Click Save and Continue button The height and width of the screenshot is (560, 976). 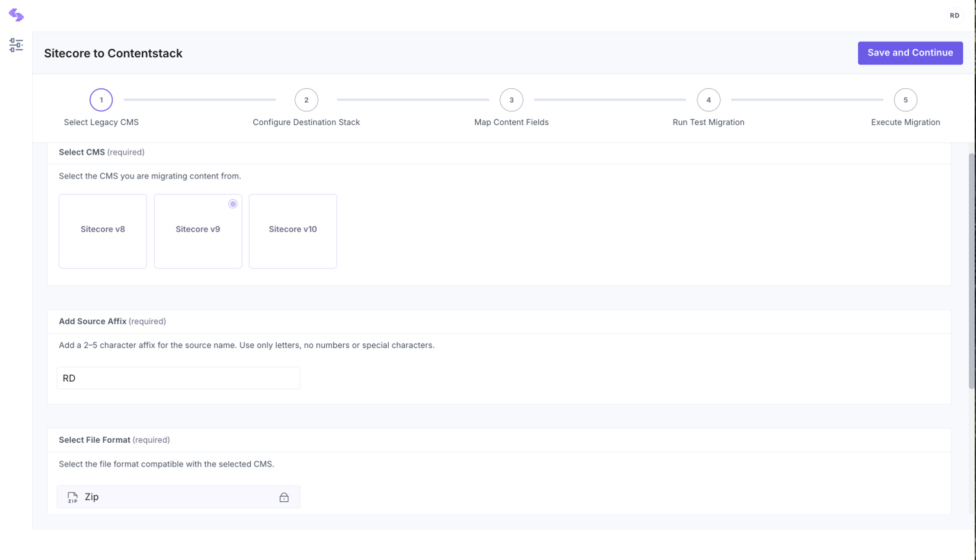coord(910,53)
